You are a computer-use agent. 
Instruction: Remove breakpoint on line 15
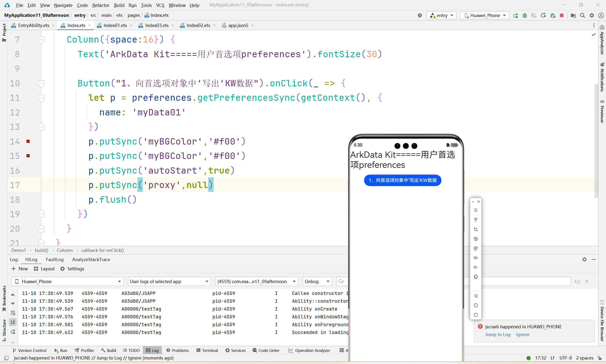click(28, 156)
